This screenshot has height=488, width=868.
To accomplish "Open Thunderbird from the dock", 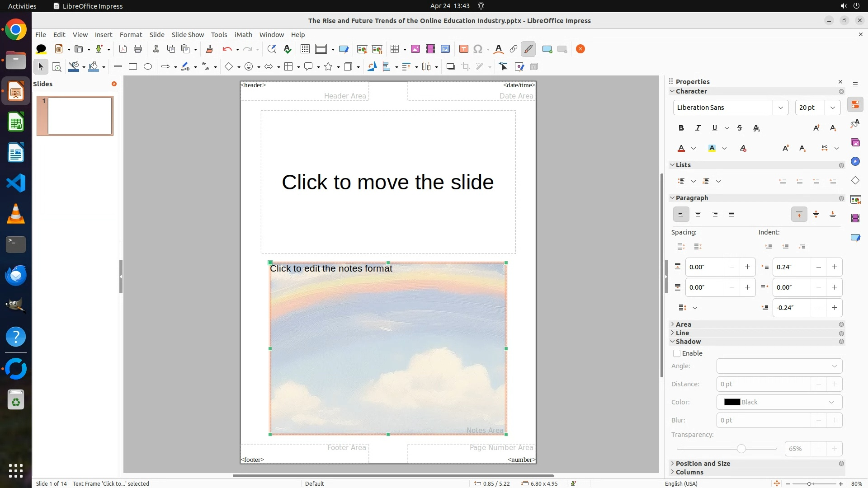I will point(16,275).
